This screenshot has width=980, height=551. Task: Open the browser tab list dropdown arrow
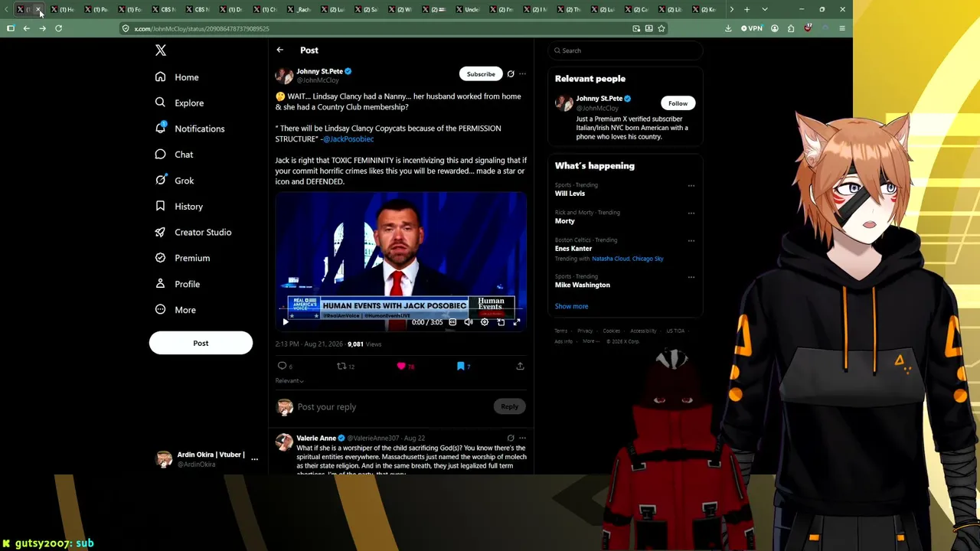764,9
